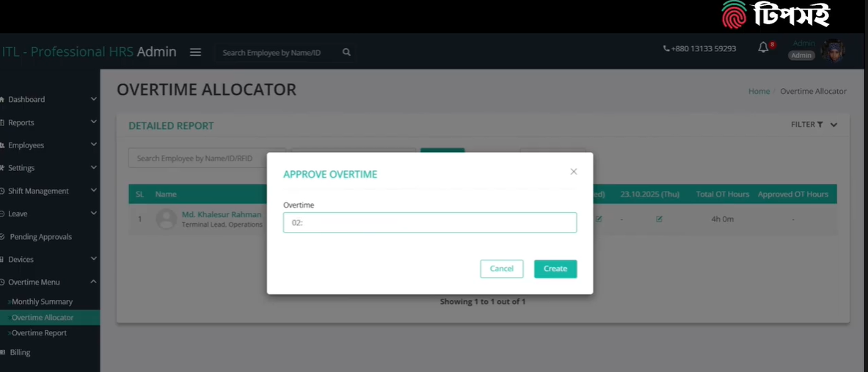Click the Pending Approvals check icon
Image resolution: width=868 pixels, height=372 pixels.
coord(3,236)
